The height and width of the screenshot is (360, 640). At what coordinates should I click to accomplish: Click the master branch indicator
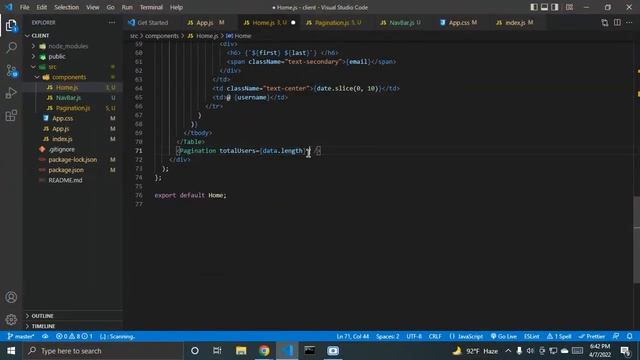21,336
